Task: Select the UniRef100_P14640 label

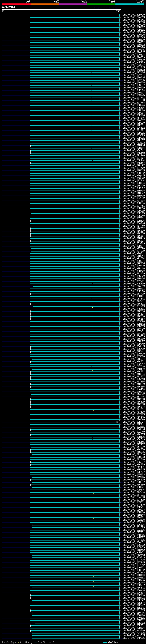Action: (x=134, y=419)
